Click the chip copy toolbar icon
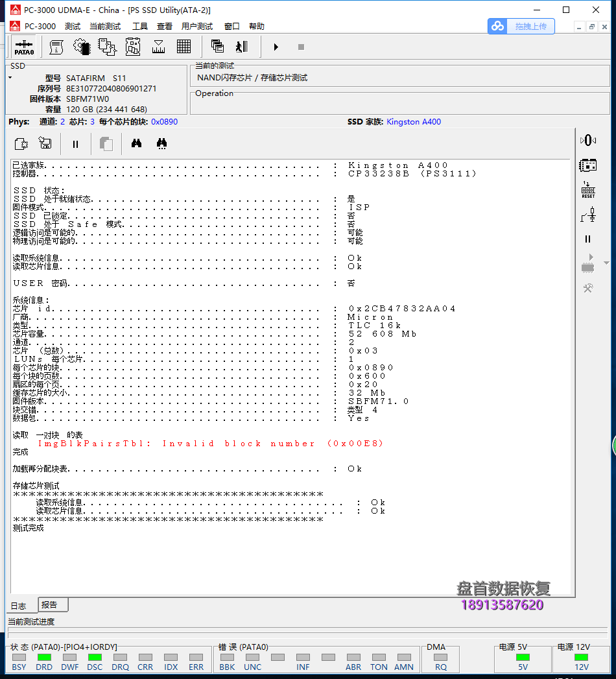This screenshot has width=616, height=679. [x=107, y=47]
